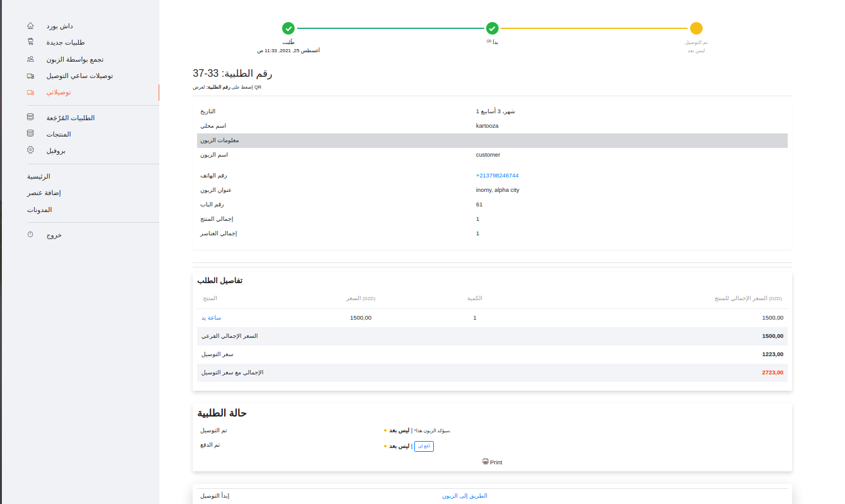Screen dimensions: 845x504
Task: Click the stack icon beside المنتجات
Action: click(30, 133)
